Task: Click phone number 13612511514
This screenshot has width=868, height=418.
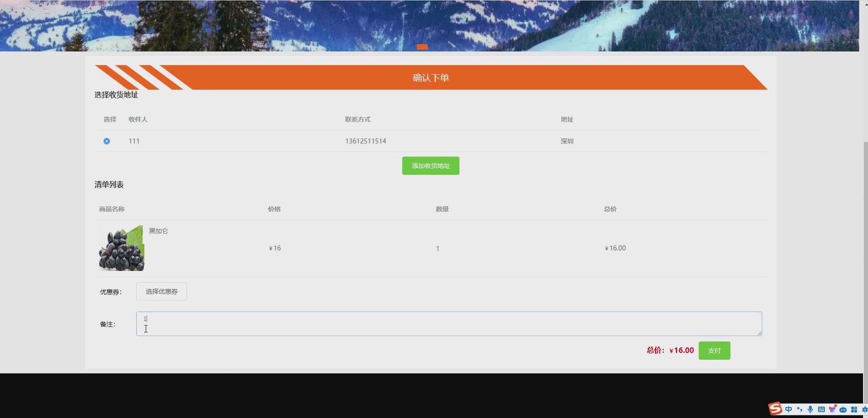Action: coord(365,141)
